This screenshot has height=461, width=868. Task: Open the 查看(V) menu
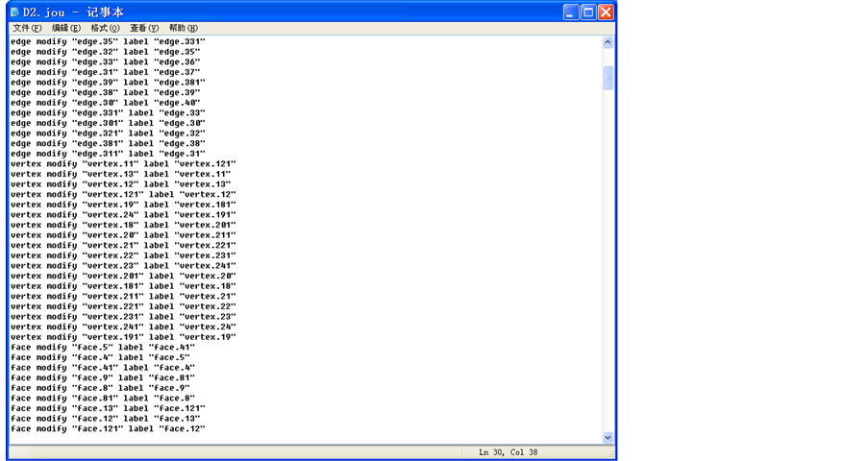[x=144, y=29]
